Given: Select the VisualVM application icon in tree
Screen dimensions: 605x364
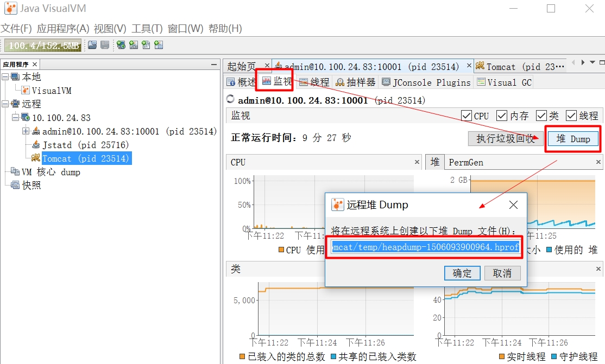Looking at the screenshot, I should pos(26,90).
